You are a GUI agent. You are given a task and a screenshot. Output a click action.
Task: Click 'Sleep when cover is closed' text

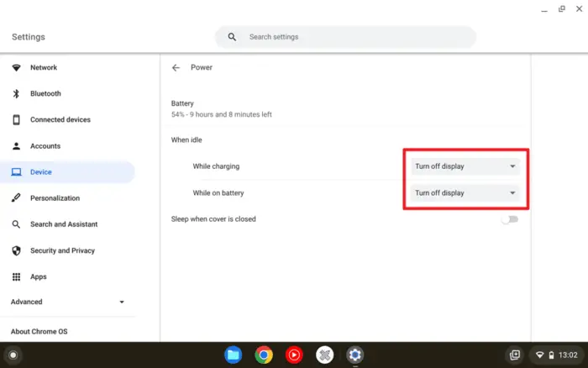pyautogui.click(x=213, y=219)
